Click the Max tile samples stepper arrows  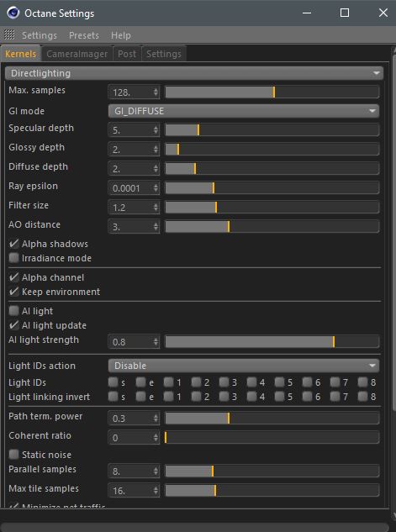156,491
